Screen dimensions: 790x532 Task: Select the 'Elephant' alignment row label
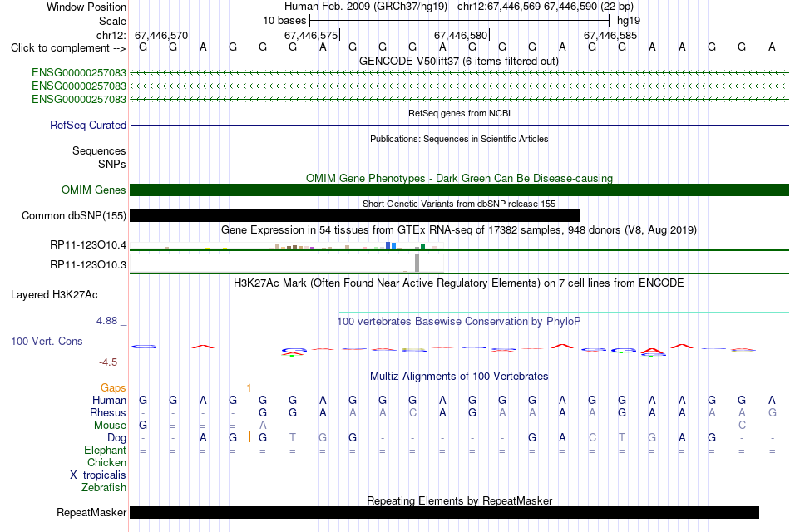pos(105,450)
